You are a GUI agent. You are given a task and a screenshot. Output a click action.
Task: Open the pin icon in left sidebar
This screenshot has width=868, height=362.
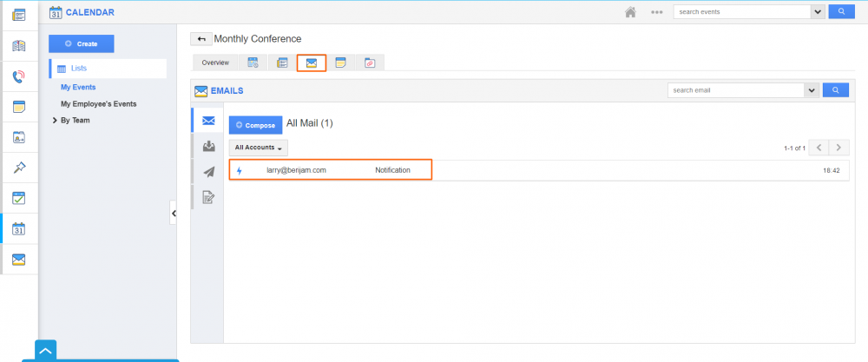(18, 168)
